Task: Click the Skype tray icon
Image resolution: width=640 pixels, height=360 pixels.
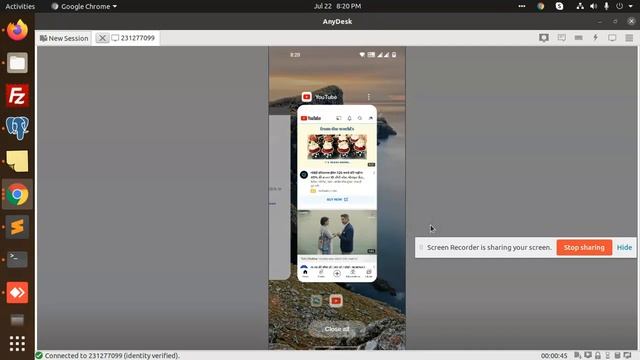Action: [559, 6]
